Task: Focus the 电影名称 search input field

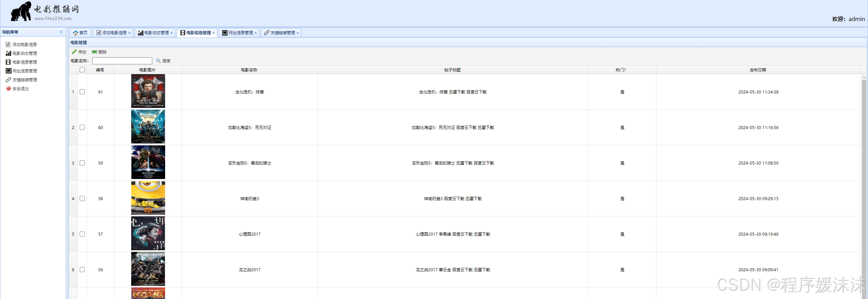Action: pos(122,61)
